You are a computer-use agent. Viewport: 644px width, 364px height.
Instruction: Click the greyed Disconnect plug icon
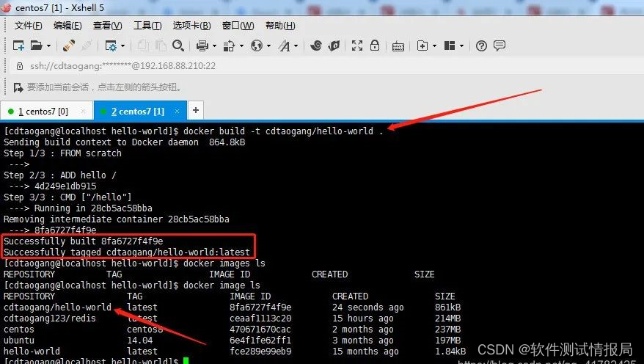pos(87,45)
